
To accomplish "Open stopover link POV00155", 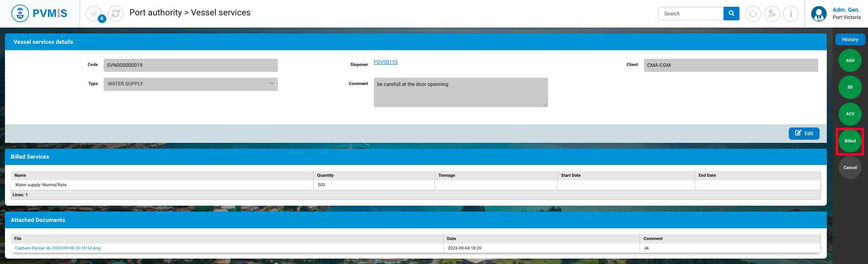I will (x=386, y=62).
